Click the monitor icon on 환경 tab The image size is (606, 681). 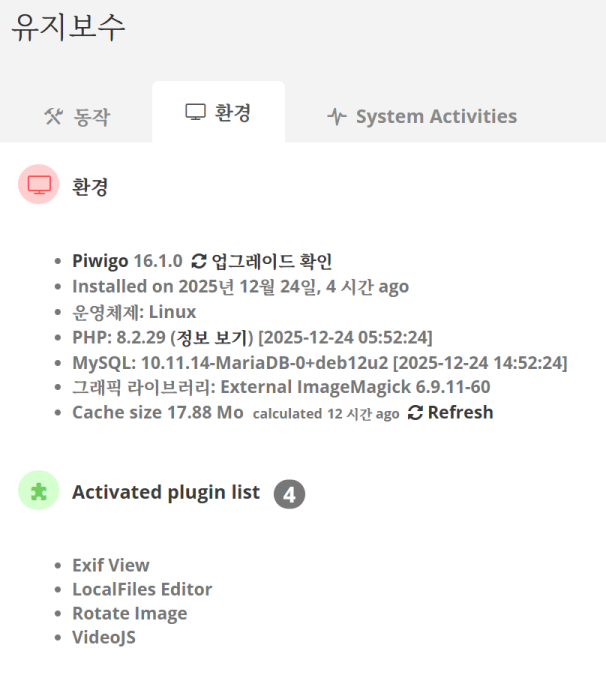[195, 112]
